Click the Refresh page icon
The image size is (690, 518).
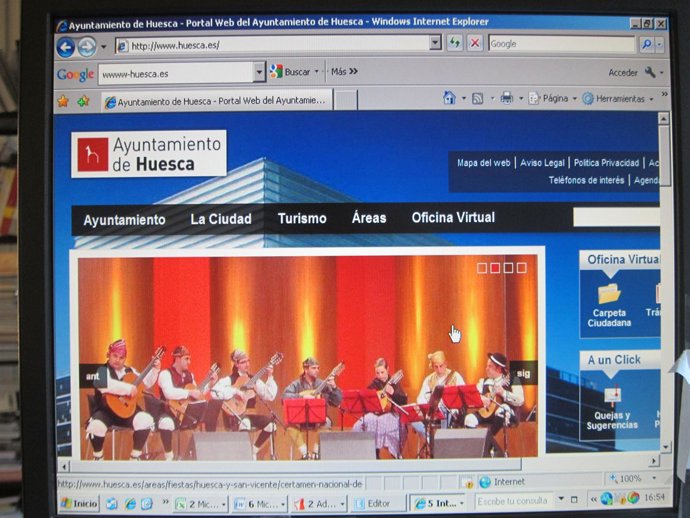(455, 43)
